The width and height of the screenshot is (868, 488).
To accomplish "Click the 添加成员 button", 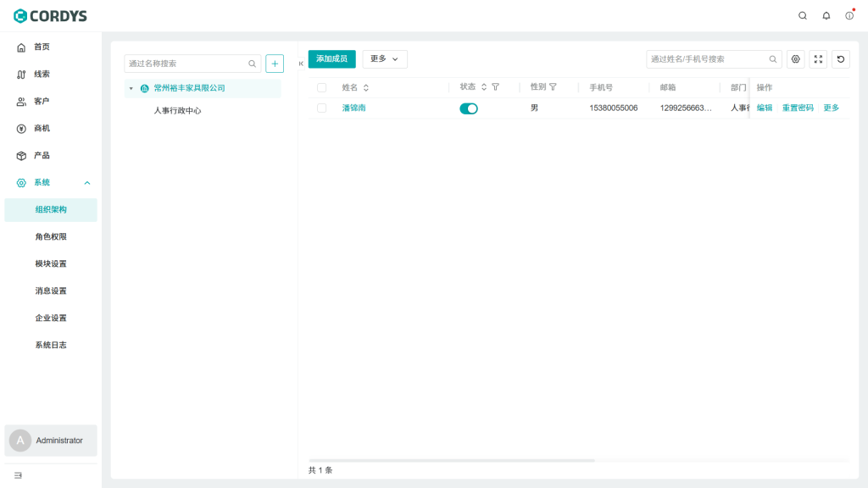I will tap(331, 59).
